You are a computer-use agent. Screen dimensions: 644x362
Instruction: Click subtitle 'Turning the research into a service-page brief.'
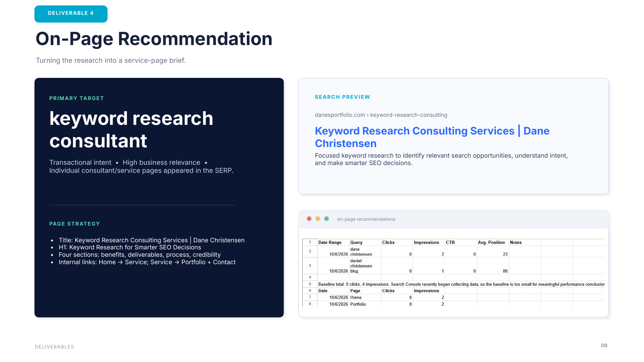111,60
